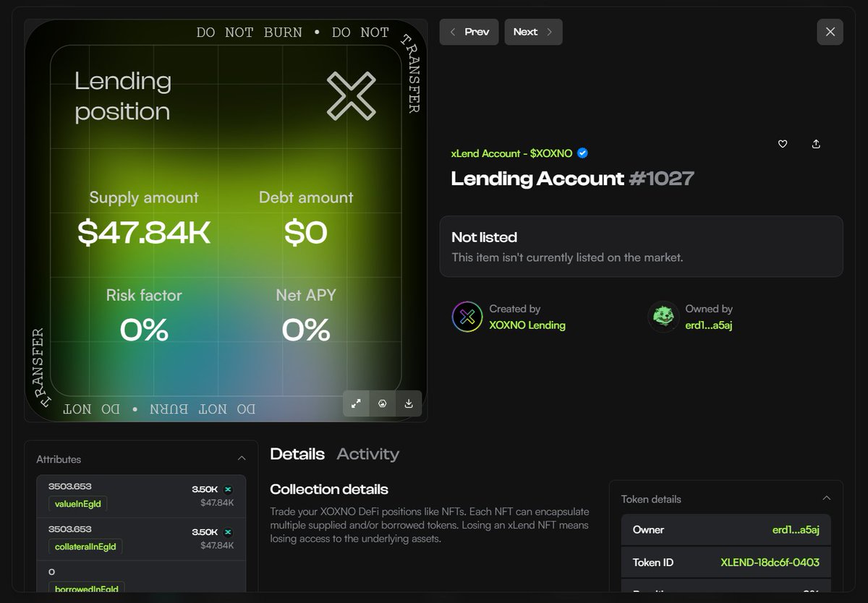
Task: Click the EGLD icon in valueInEgld row
Action: (x=228, y=489)
